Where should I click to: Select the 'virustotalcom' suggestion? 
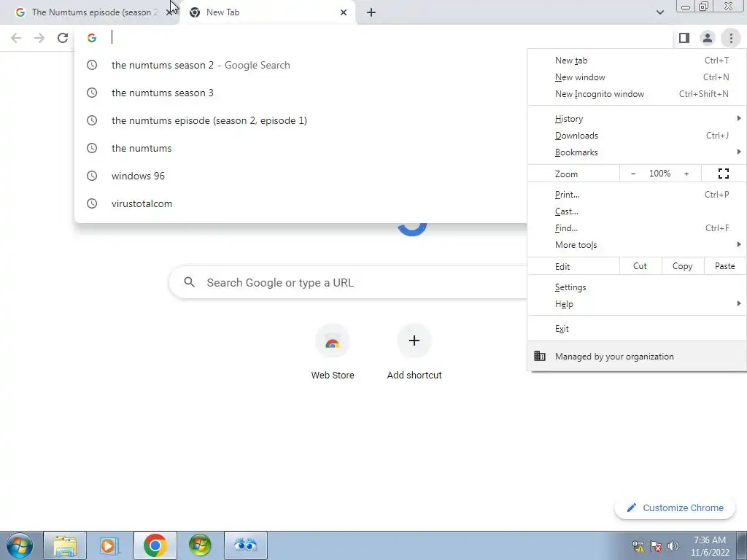301,203
